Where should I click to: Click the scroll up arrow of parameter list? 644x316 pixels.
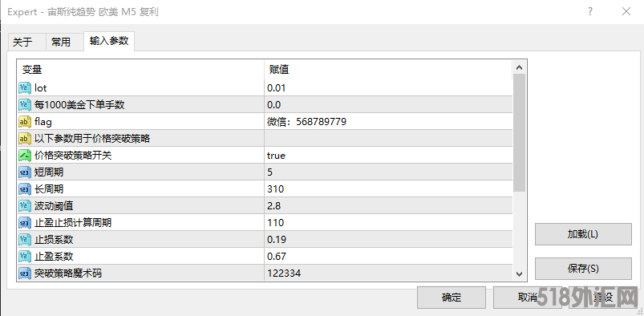click(519, 67)
